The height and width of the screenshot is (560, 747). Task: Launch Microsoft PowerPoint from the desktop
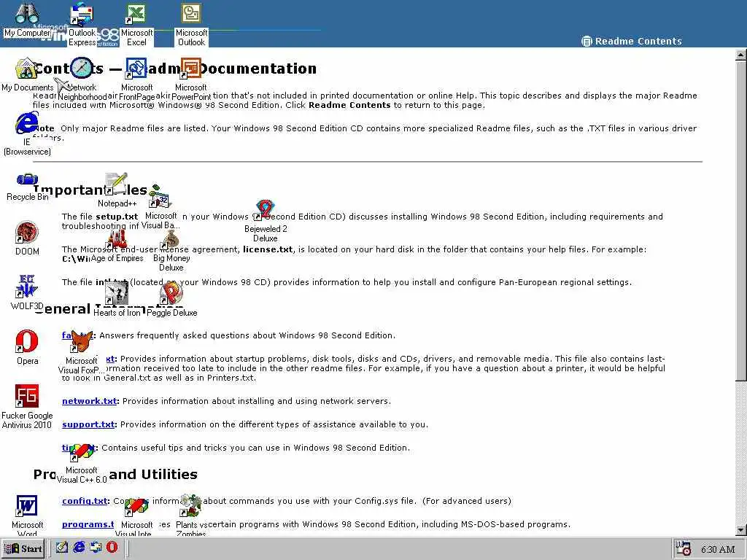pyautogui.click(x=191, y=79)
